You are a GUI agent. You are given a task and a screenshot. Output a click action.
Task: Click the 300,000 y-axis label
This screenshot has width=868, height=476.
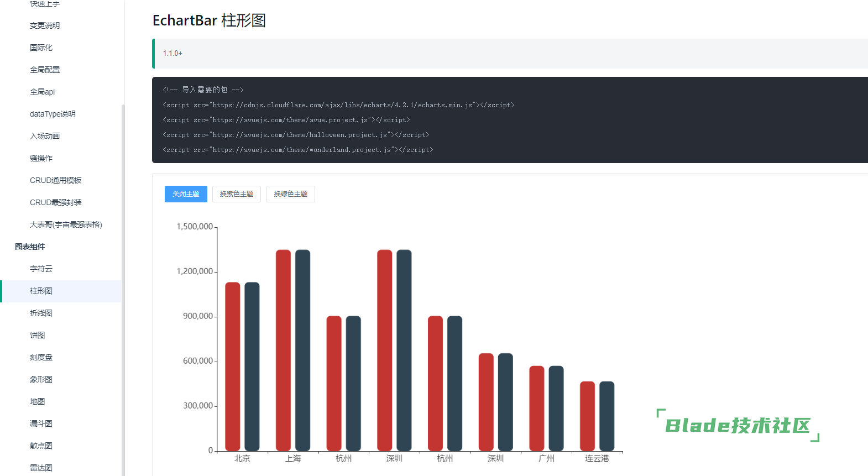pos(198,406)
